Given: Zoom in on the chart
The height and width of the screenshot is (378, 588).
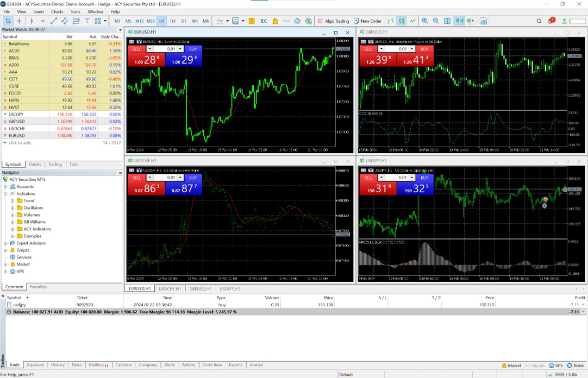Looking at the screenshot, I should point(425,21).
